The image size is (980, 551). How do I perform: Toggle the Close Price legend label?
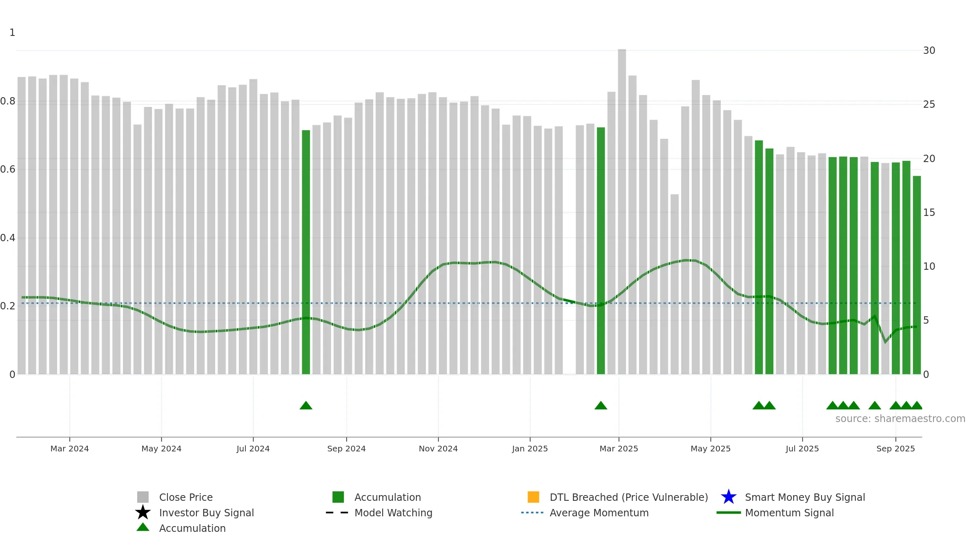click(186, 497)
